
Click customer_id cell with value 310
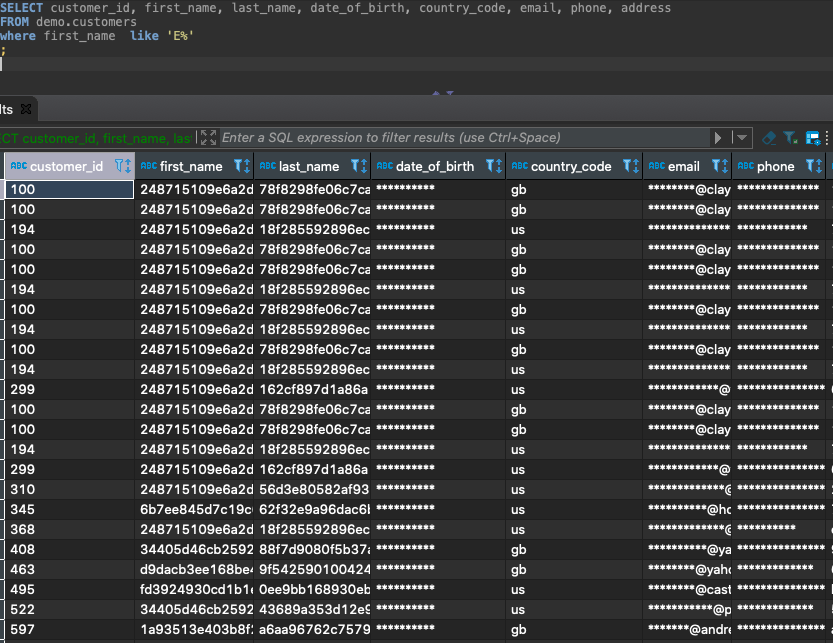[x=70, y=489]
